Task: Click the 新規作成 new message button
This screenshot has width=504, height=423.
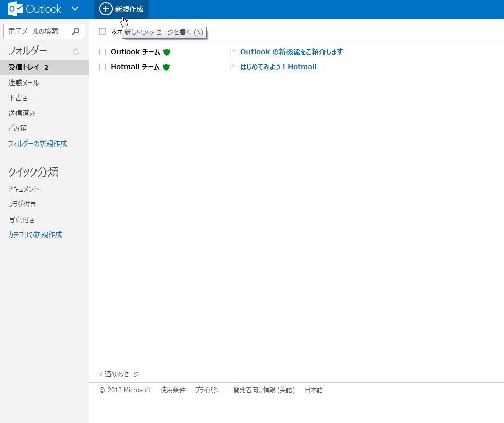Action: tap(121, 9)
